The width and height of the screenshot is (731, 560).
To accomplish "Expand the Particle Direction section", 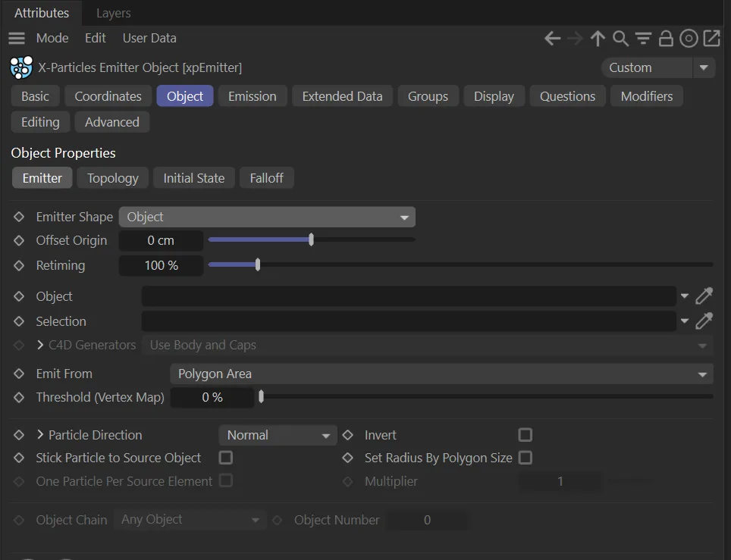I will [41, 435].
